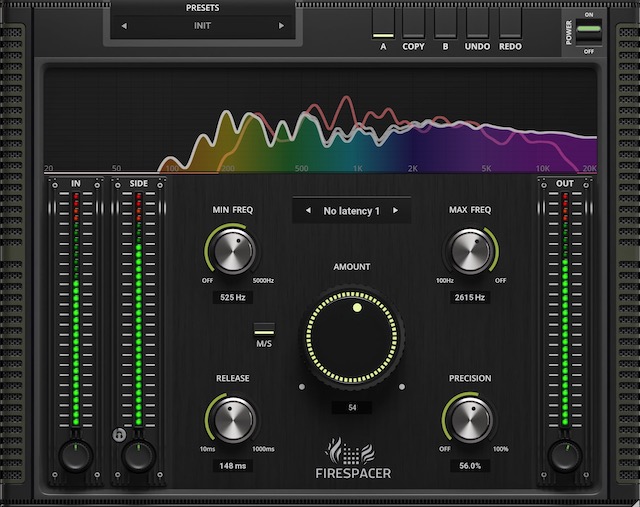Click the PRECISION knob
Viewport: 640px width, 507px height.
[469, 419]
